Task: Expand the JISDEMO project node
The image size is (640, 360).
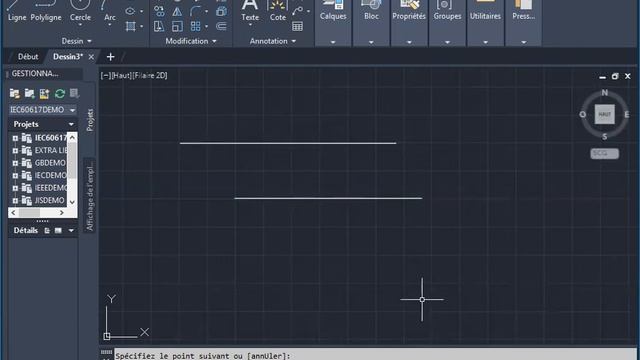Action: [15, 200]
